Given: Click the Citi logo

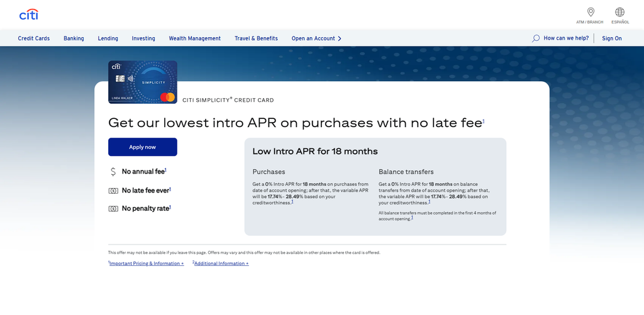Looking at the screenshot, I should click(x=29, y=14).
